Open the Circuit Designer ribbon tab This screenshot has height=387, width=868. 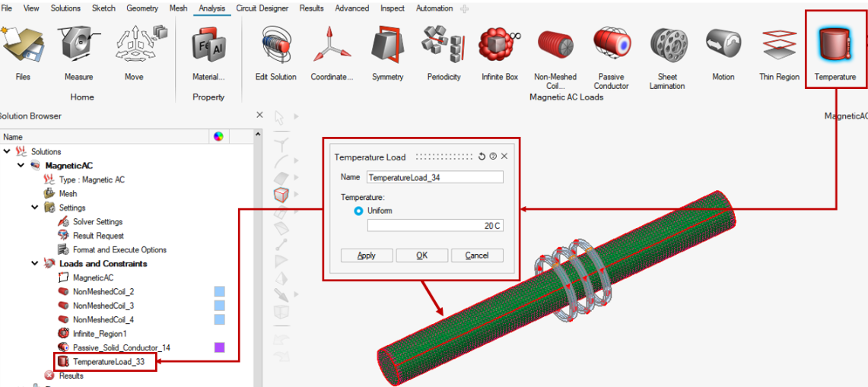coord(260,8)
